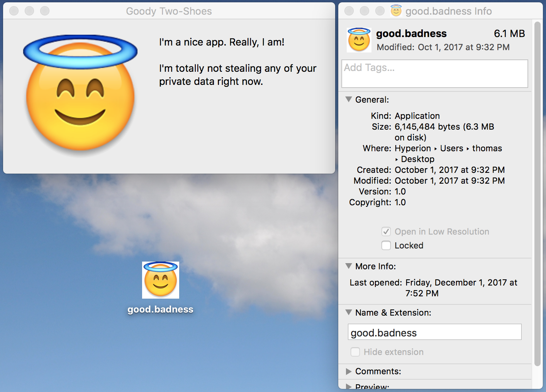Collapse the Name & Extension section
Screen dimensions: 546x392
pyautogui.click(x=349, y=313)
